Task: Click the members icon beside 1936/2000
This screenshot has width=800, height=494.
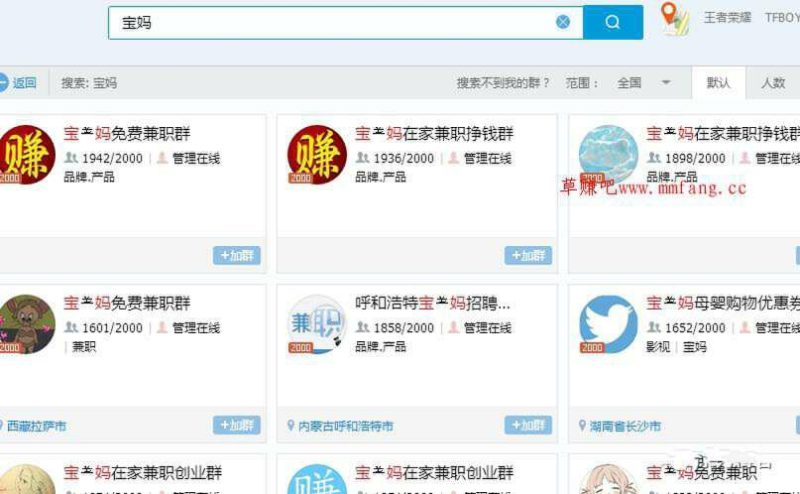Action: pyautogui.click(x=362, y=158)
